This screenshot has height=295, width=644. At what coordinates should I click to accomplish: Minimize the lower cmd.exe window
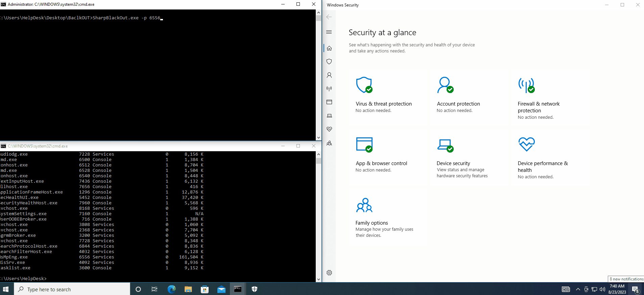[283, 146]
